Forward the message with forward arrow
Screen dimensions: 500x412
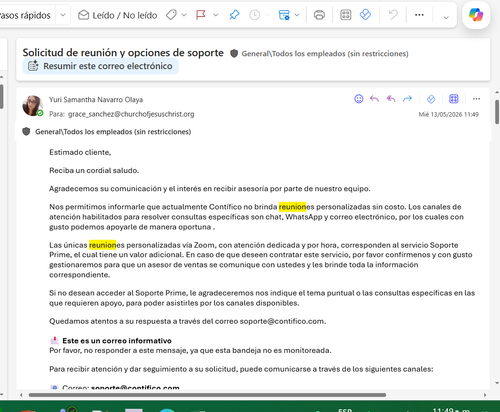pos(407,99)
